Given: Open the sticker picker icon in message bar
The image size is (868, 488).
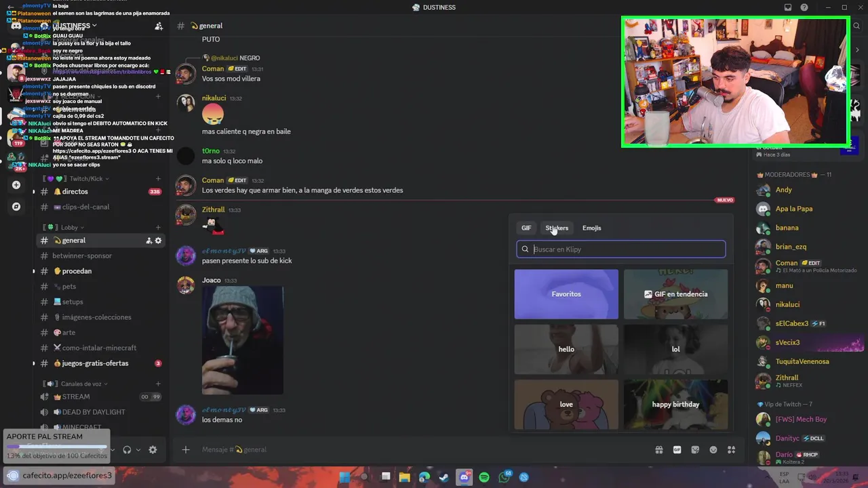Looking at the screenshot, I should pos(695,449).
